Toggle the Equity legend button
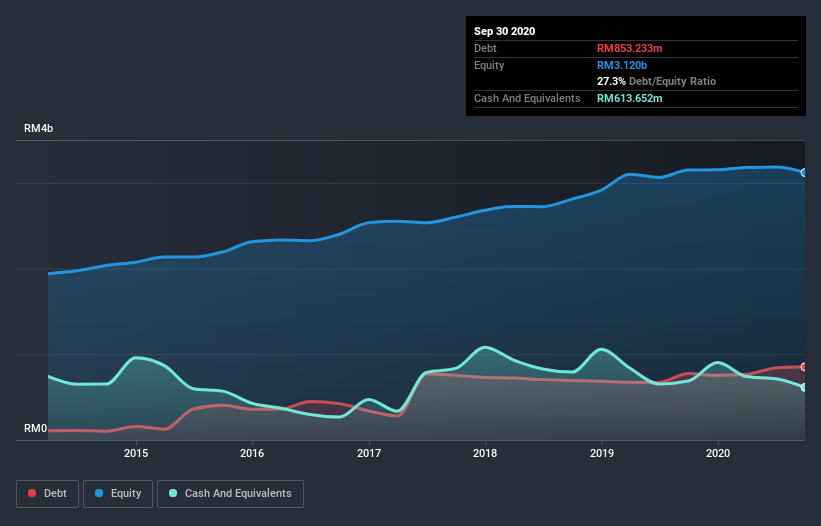This screenshot has height=526, width=821. (x=118, y=494)
